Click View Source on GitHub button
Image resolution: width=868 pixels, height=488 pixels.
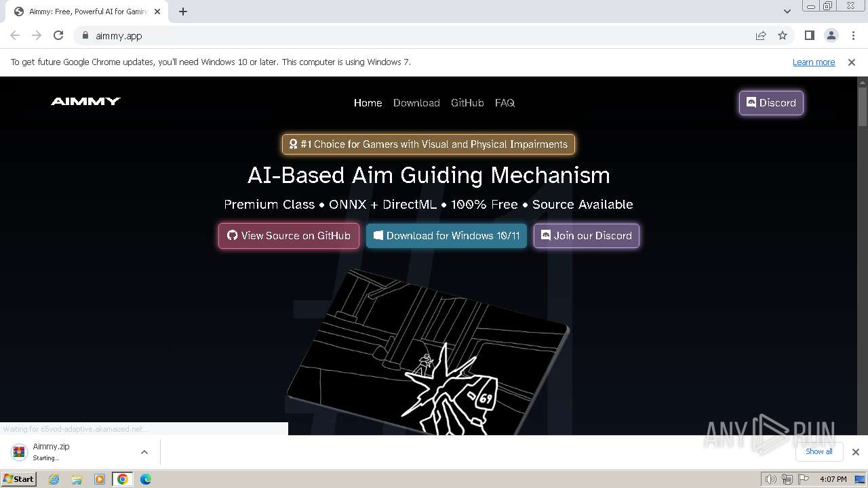[x=289, y=236]
